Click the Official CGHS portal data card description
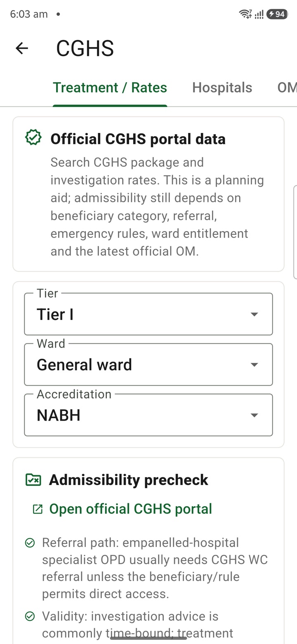This screenshot has height=644, width=297. pos(157,207)
